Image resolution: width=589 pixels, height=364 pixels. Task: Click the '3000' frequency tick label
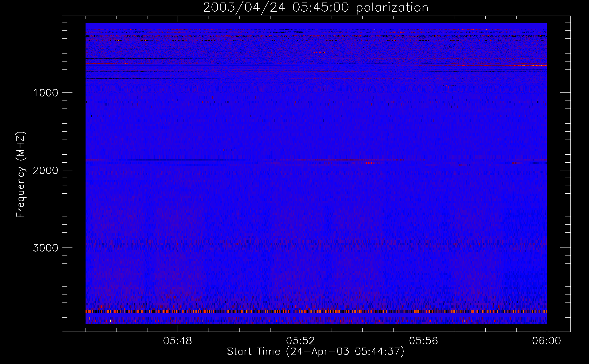[x=46, y=248]
